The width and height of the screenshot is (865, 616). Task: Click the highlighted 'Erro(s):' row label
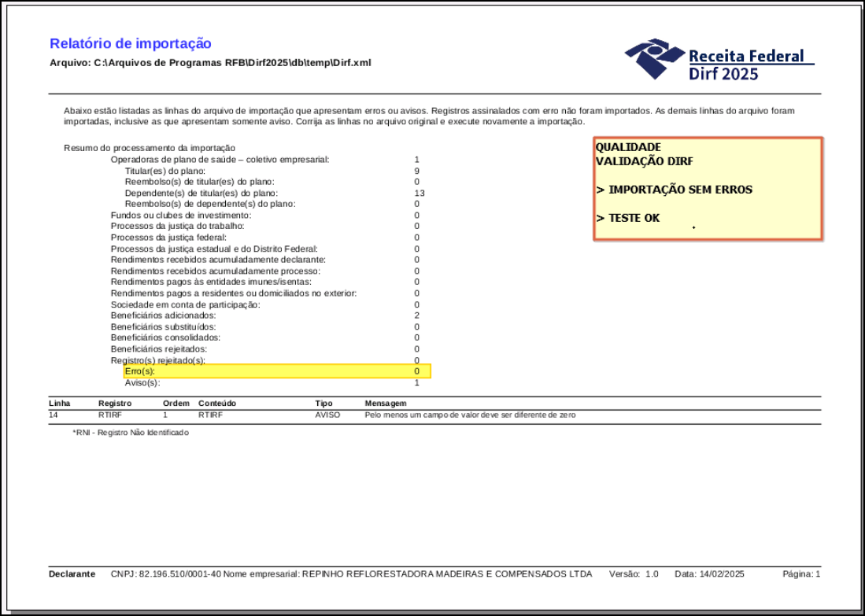140,371
